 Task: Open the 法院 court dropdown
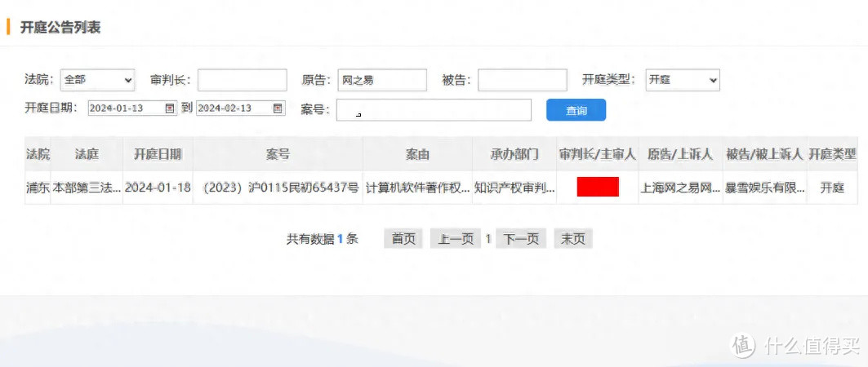(98, 80)
